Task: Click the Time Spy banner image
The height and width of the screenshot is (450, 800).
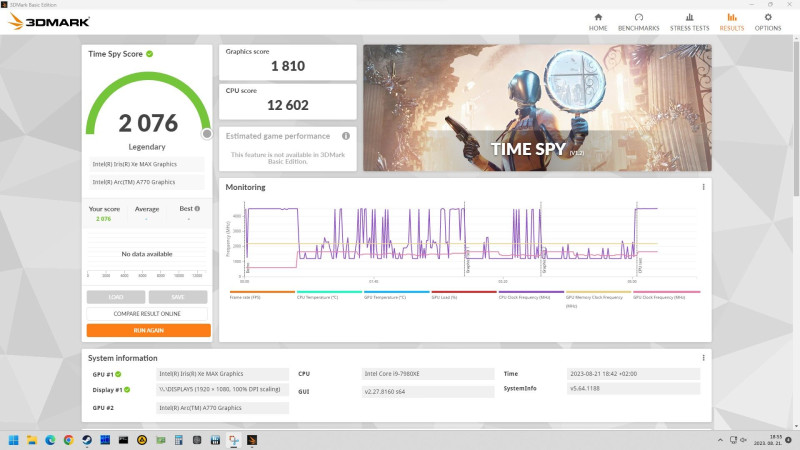Action: (x=537, y=108)
